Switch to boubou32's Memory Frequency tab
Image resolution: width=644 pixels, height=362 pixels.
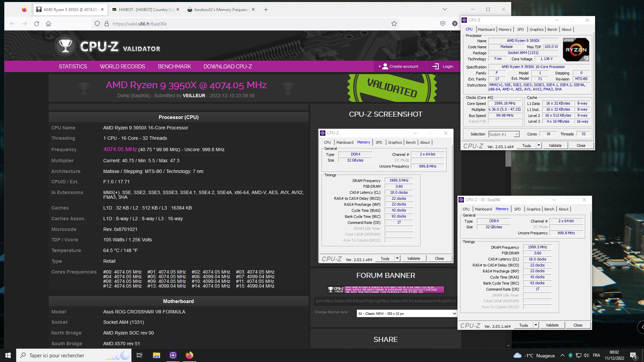[221, 9]
